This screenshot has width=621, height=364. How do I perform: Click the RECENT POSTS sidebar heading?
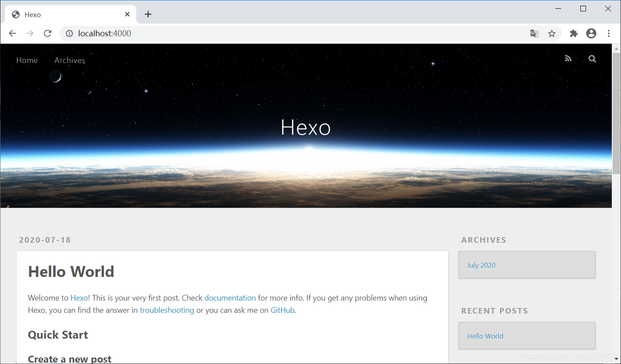(495, 311)
